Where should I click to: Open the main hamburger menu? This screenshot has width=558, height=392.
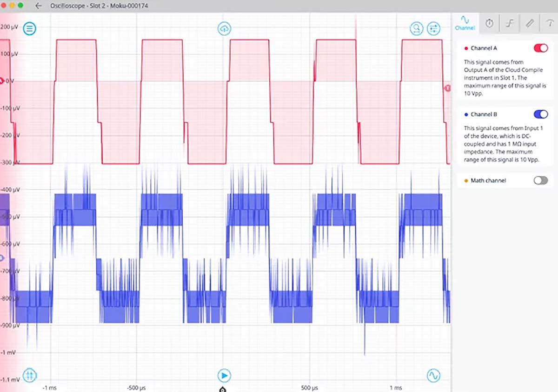pos(30,29)
